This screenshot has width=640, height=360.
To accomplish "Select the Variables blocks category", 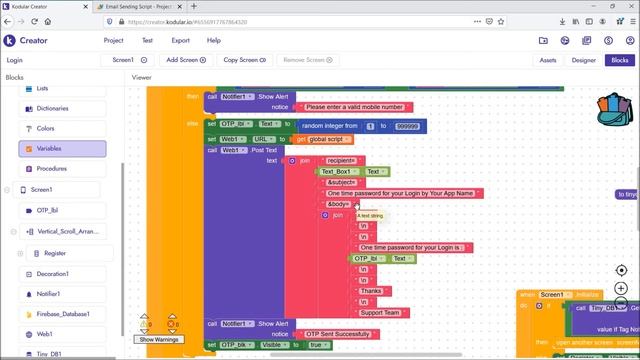I will 62,149.
